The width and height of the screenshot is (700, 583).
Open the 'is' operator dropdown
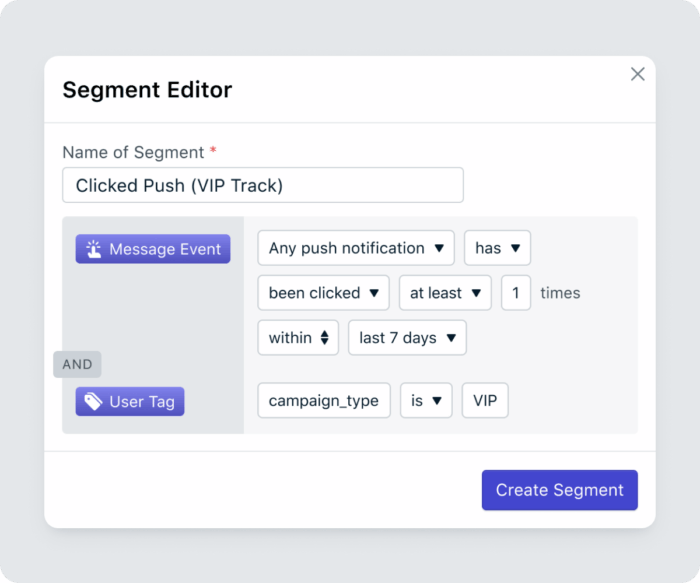426,401
